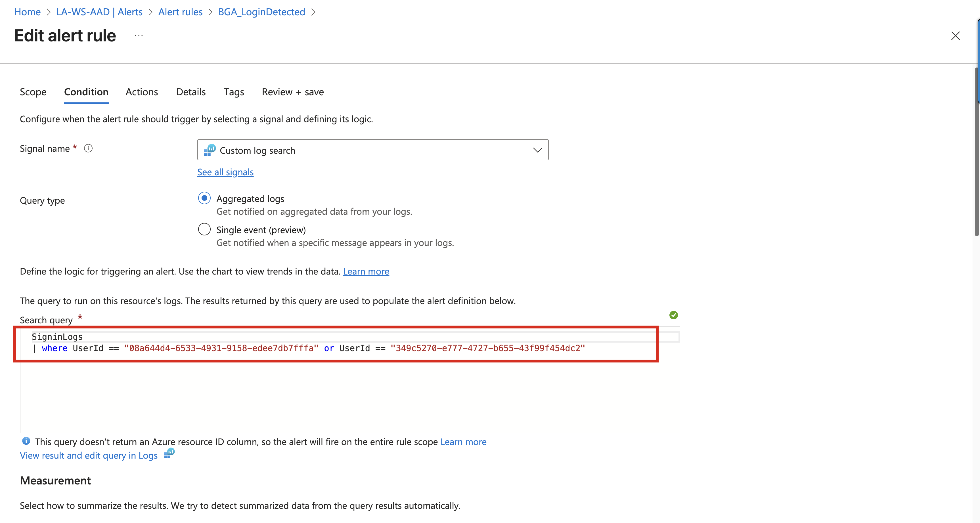Click the Logs icon beside View result link
Image resolution: width=980 pixels, height=523 pixels.
169,453
